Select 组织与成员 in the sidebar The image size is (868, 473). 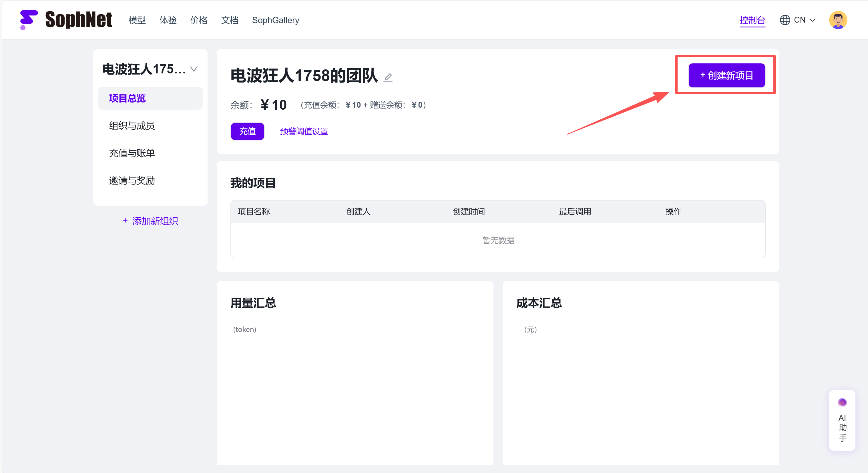132,126
